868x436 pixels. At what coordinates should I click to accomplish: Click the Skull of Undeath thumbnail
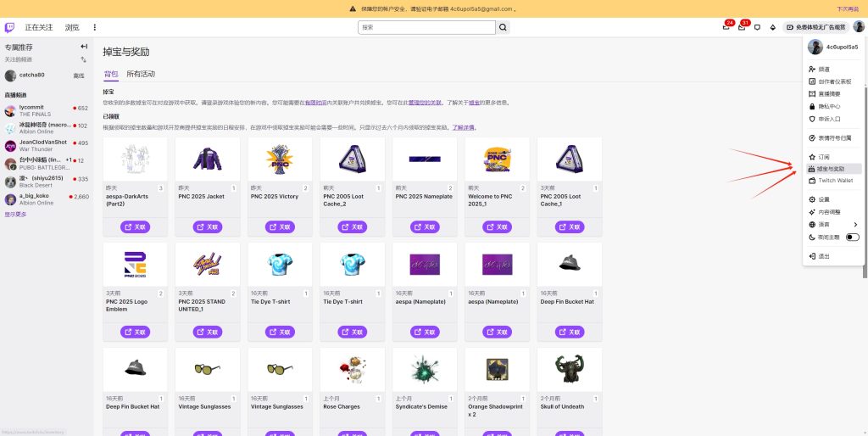570,370
